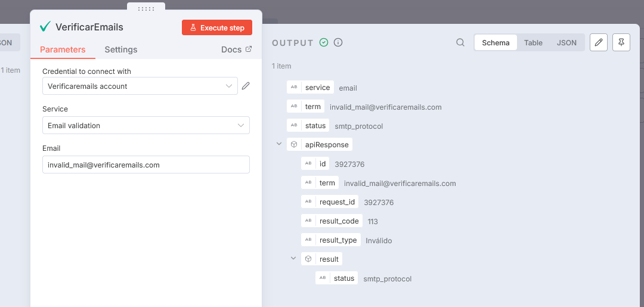
Task: Click the OUTPUT panel heading
Action: click(293, 43)
